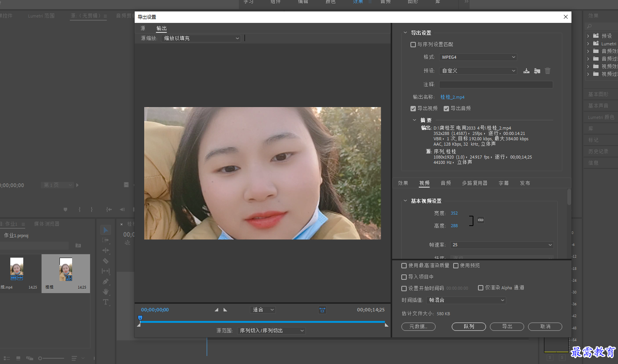Toggle the Export Audio checkbox
The image size is (618, 364).
446,109
